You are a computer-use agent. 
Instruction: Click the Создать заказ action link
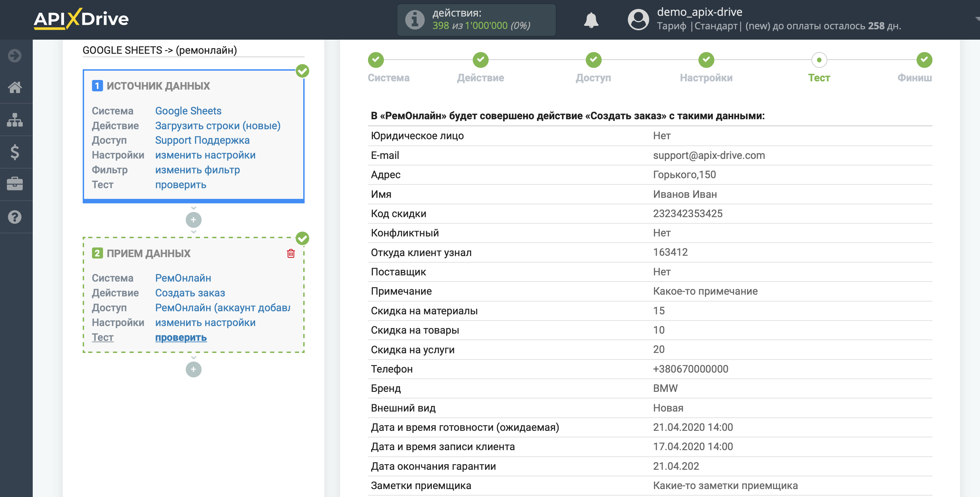(190, 293)
